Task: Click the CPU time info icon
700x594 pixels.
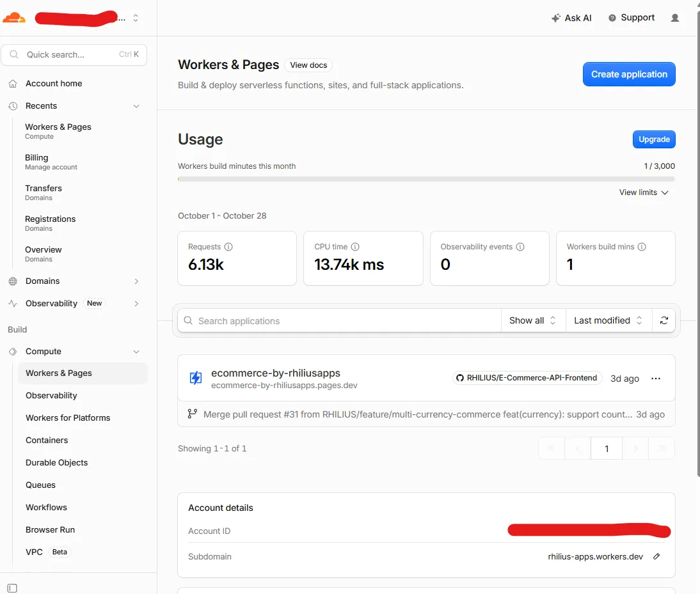Action: pos(355,247)
